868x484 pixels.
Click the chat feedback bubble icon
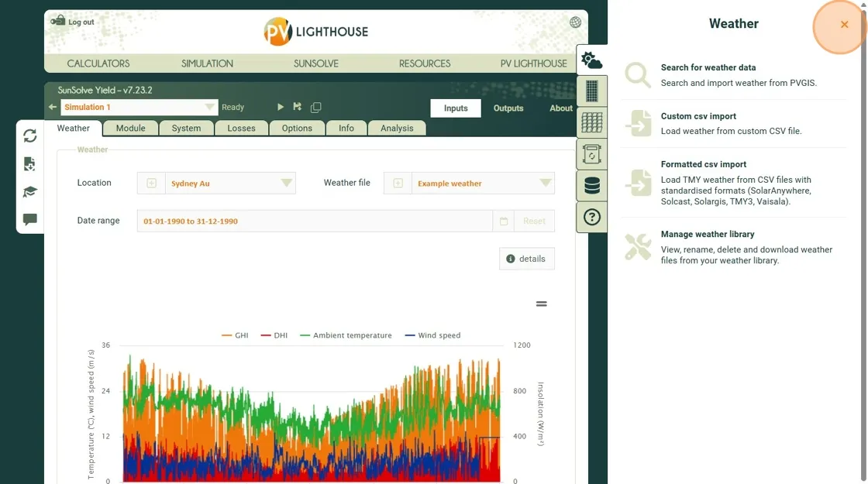click(30, 220)
